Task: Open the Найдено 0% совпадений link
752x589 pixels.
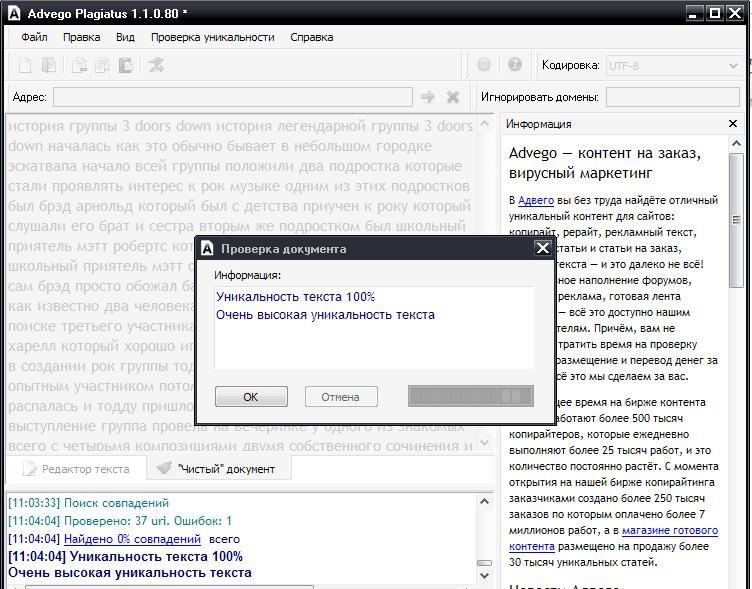Action: tap(132, 539)
